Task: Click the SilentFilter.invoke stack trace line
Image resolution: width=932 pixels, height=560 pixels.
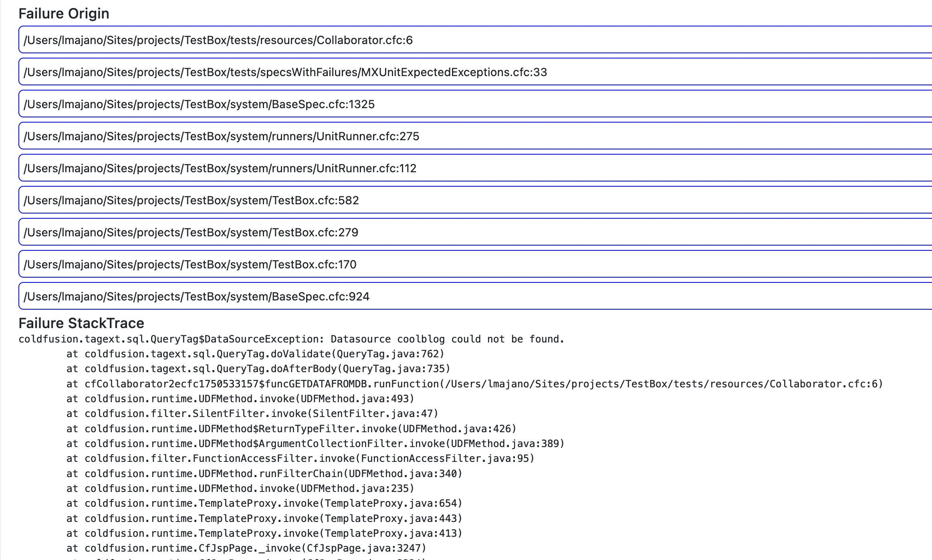Action: tap(252, 414)
